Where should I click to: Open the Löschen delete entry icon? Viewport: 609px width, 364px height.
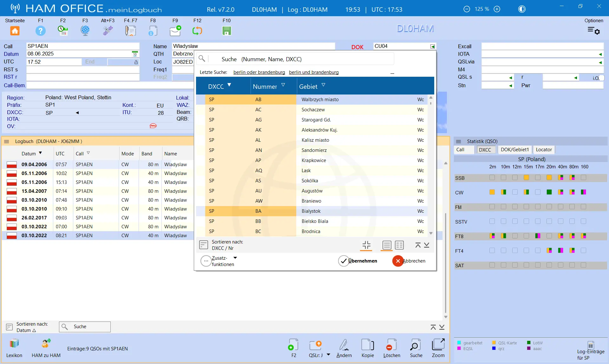(x=392, y=345)
